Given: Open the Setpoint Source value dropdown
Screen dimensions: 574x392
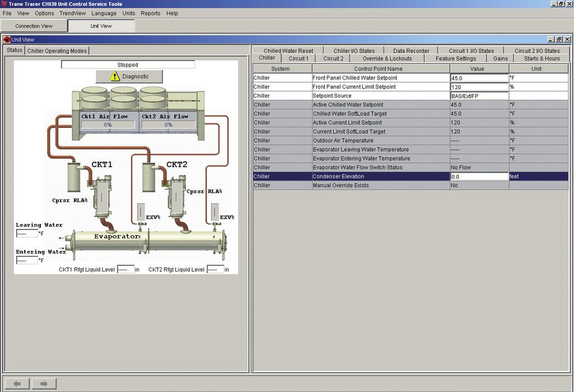Looking at the screenshot, I should [479, 96].
